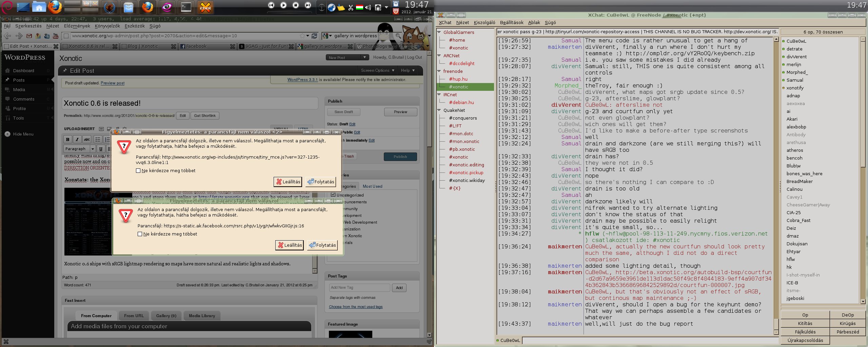Open the Debian swirl main menu

7,7
